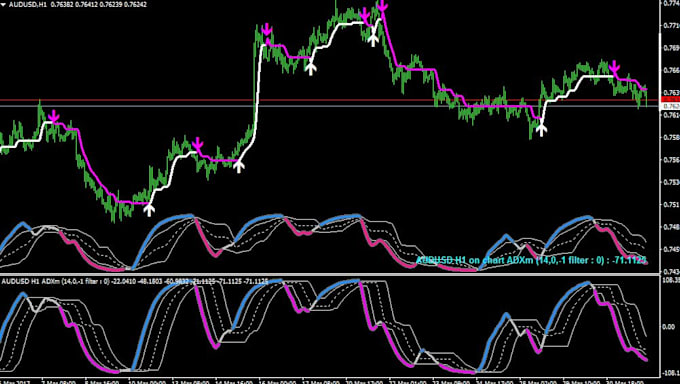The image size is (680, 384).
Task: Select the cyan 'on chart ADXm' label
Action: [532, 260]
